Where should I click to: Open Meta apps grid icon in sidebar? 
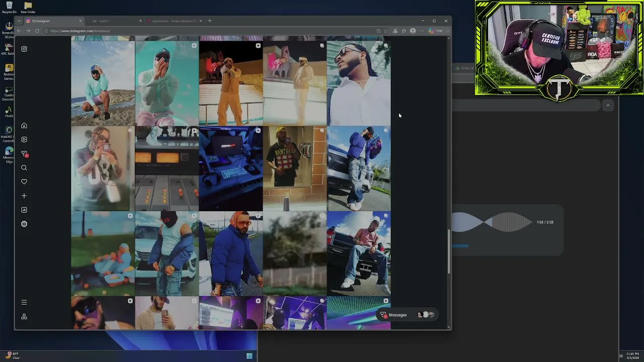point(24,317)
